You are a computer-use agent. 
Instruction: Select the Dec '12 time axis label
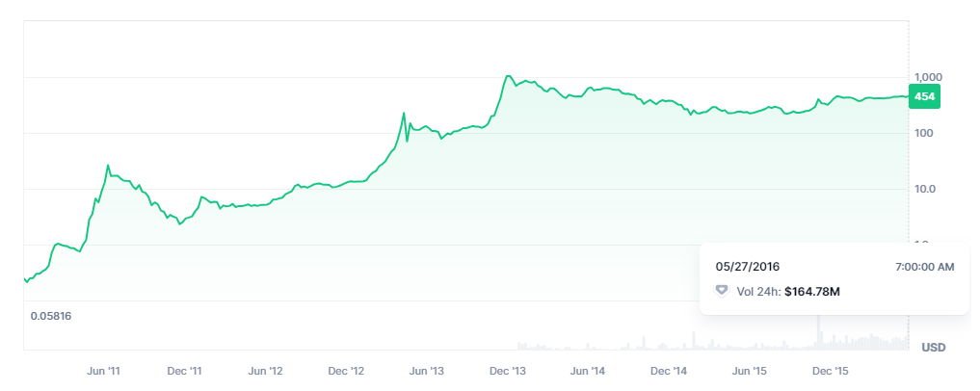[x=346, y=370]
